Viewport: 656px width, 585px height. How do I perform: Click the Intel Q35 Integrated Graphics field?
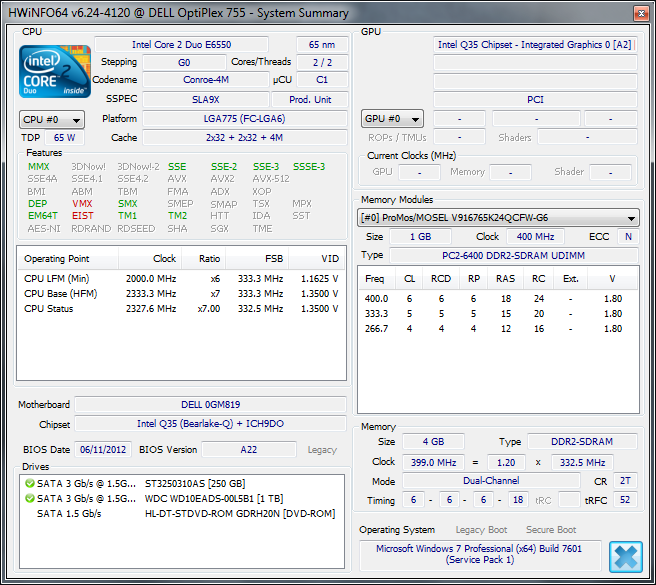pos(535,45)
